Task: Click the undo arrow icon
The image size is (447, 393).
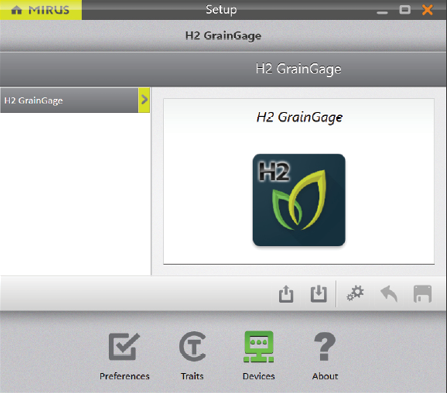Action: point(389,294)
